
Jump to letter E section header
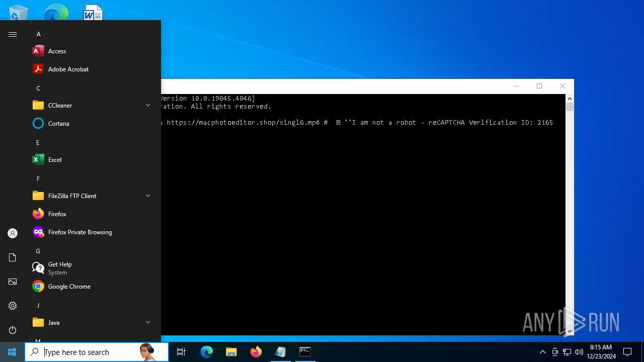click(x=38, y=143)
